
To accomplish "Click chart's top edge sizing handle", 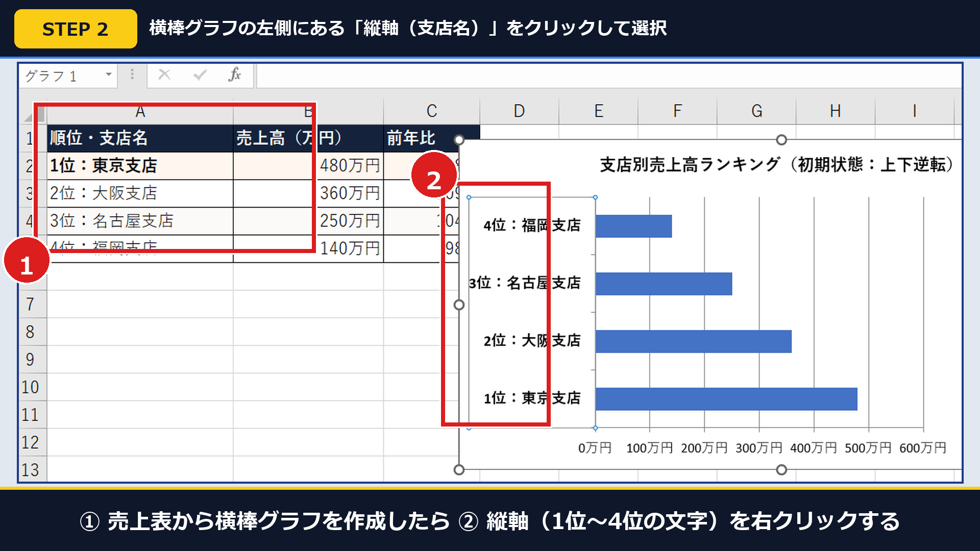I will (781, 139).
